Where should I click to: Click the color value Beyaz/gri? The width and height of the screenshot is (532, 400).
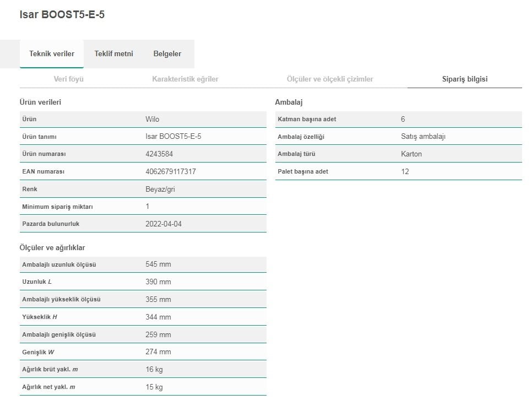coord(160,189)
